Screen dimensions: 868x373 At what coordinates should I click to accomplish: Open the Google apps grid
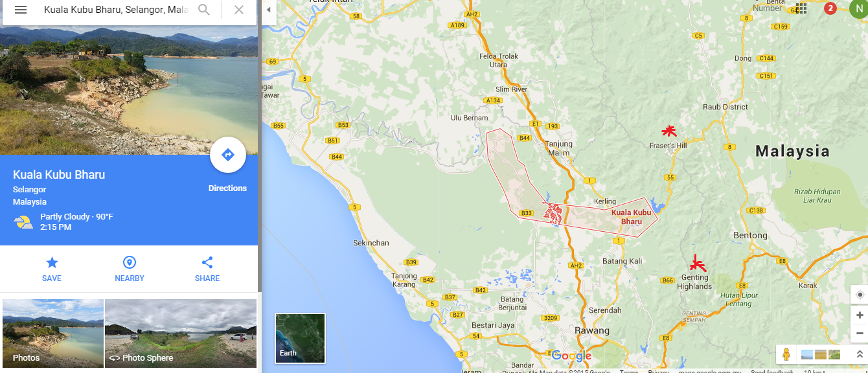(801, 8)
